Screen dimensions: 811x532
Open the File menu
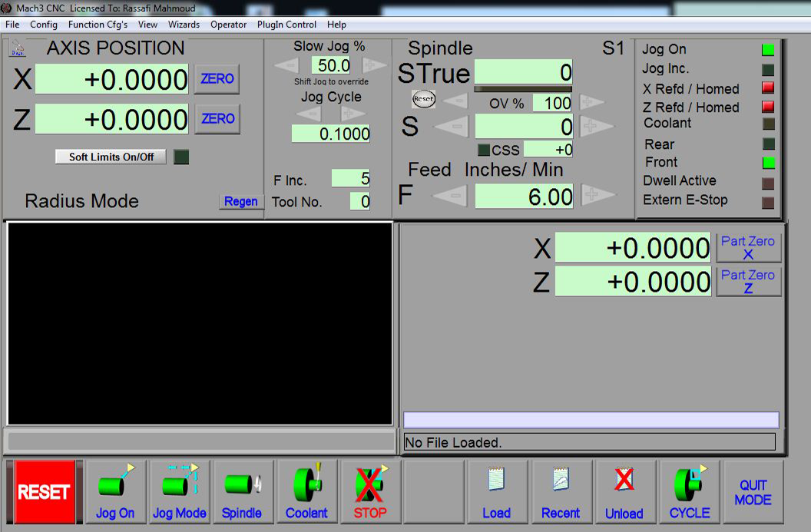(x=12, y=25)
